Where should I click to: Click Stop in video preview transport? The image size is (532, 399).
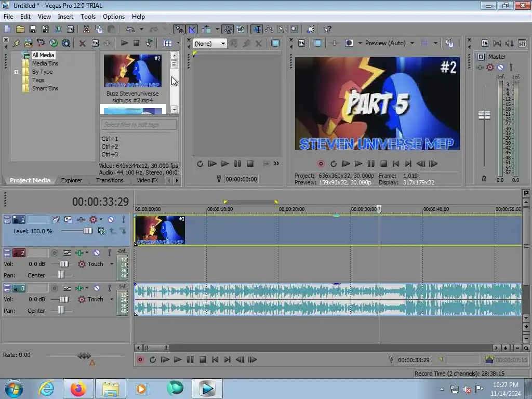click(x=383, y=164)
